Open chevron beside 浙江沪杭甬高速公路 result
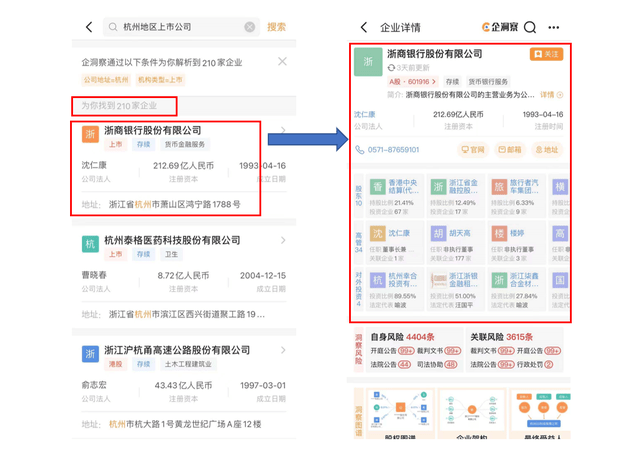 coord(283,350)
